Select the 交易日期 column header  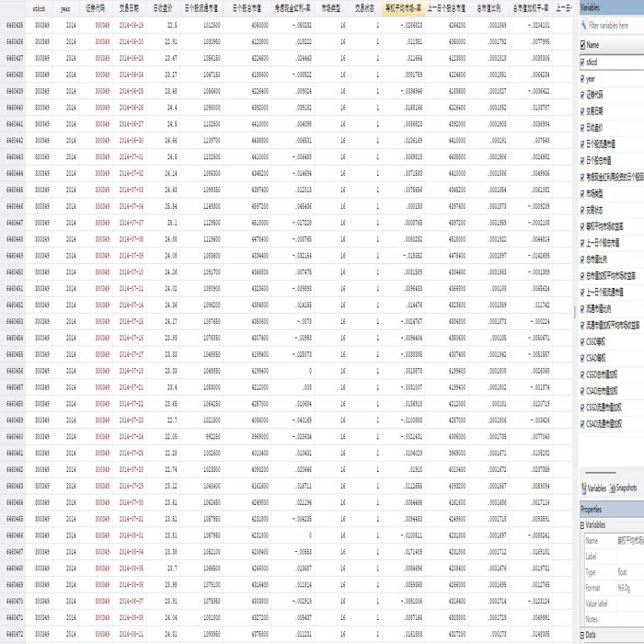tap(129, 8)
